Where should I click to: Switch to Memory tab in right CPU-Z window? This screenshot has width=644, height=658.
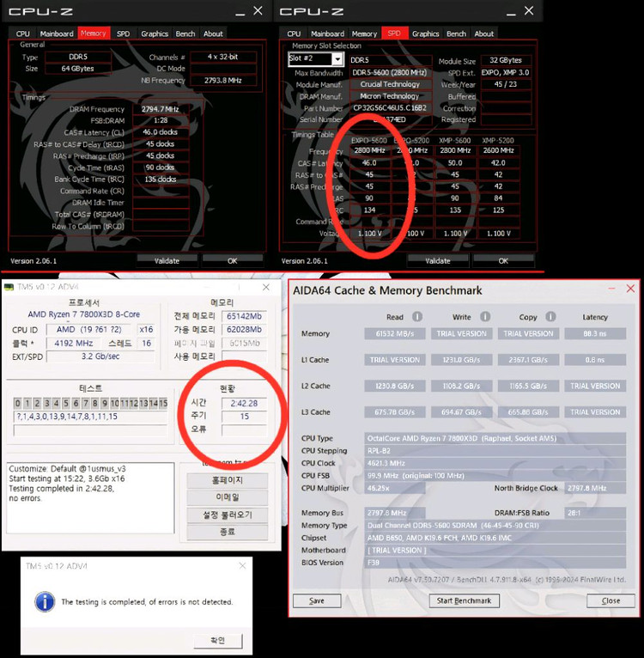364,34
